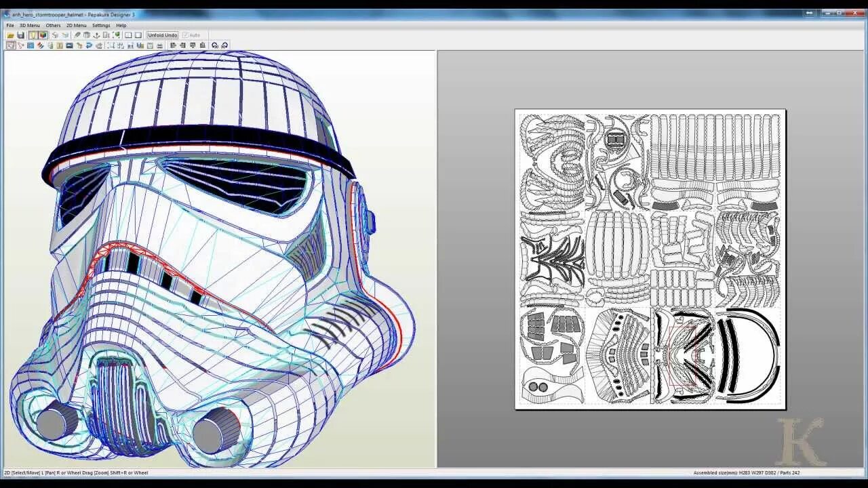Viewport: 868px width, 488px height.
Task: Open the Settings menu
Action: pyautogui.click(x=101, y=25)
